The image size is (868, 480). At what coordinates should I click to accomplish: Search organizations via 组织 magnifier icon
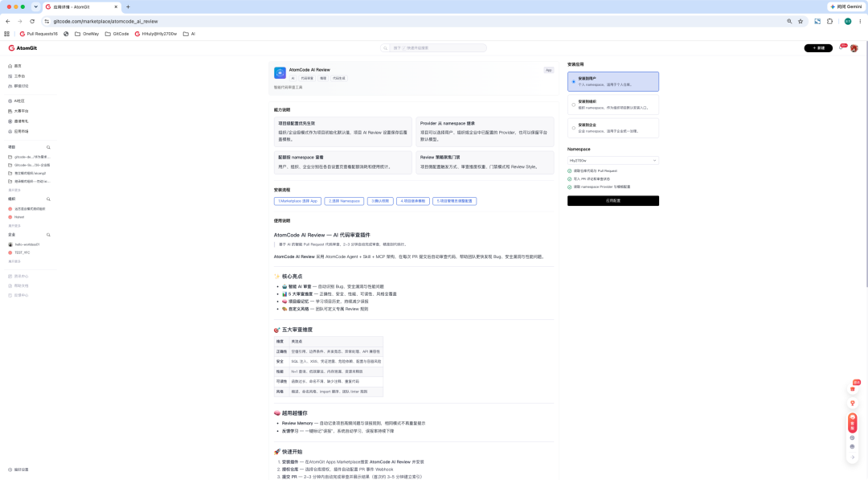click(x=48, y=199)
